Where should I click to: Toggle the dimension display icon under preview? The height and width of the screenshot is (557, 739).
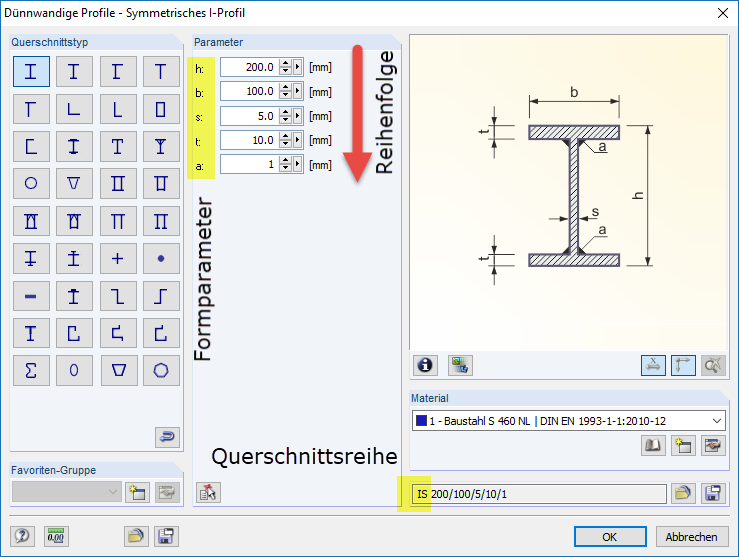tap(653, 365)
